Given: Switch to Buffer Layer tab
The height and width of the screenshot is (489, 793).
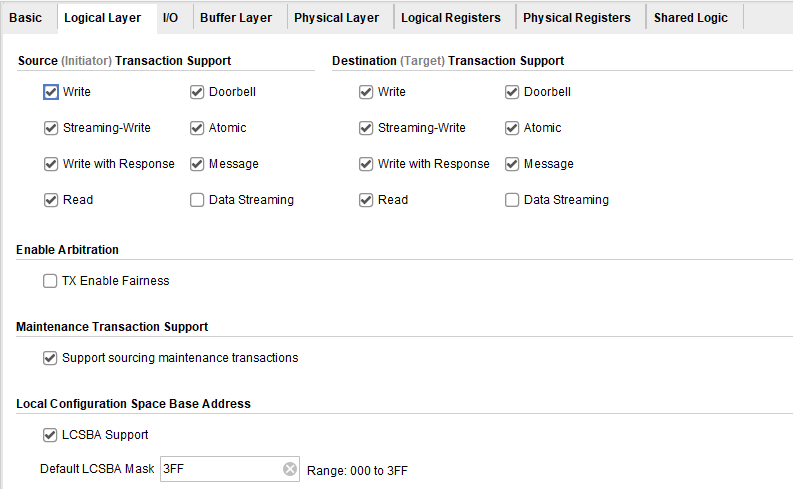Looking at the screenshot, I should coord(236,18).
